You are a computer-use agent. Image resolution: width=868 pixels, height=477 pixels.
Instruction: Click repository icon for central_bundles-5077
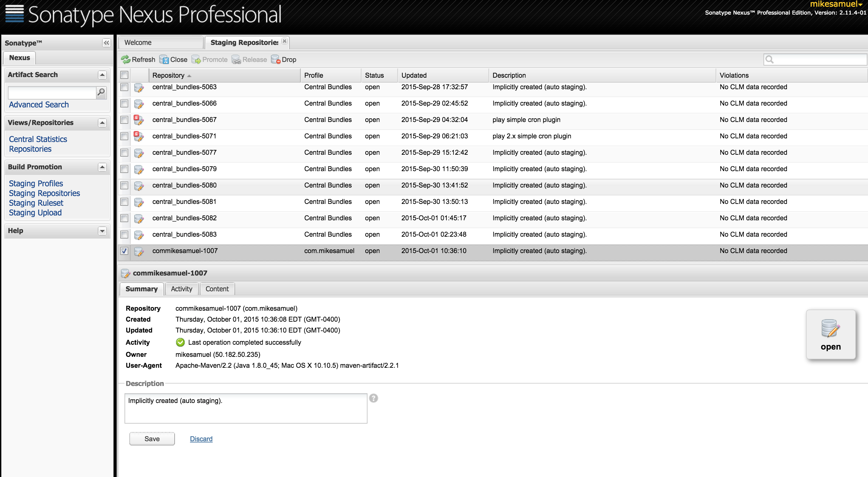click(139, 153)
